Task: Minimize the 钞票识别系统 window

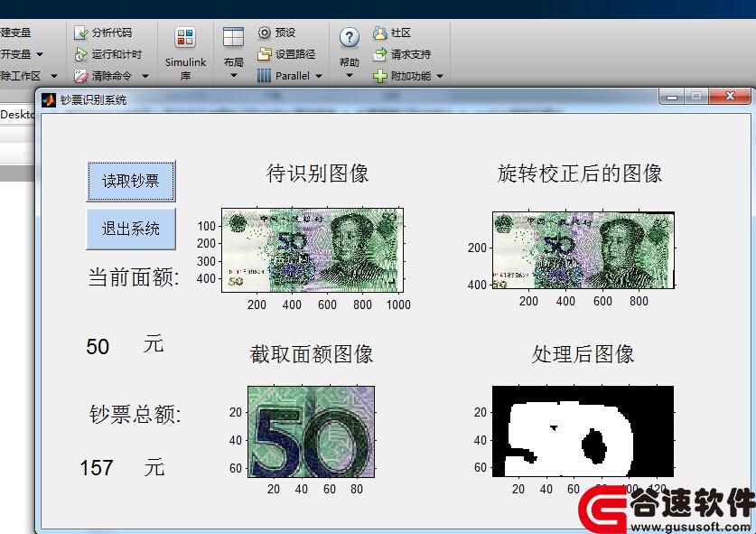Action: pyautogui.click(x=672, y=97)
